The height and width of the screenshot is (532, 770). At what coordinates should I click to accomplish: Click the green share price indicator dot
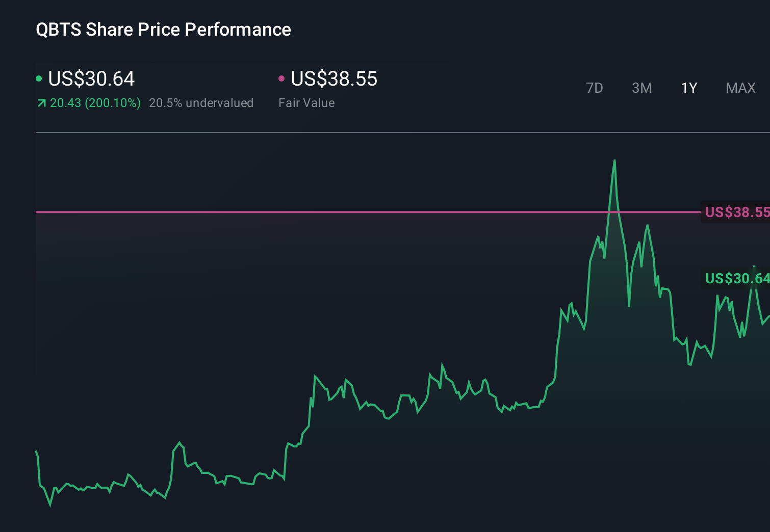[x=39, y=78]
